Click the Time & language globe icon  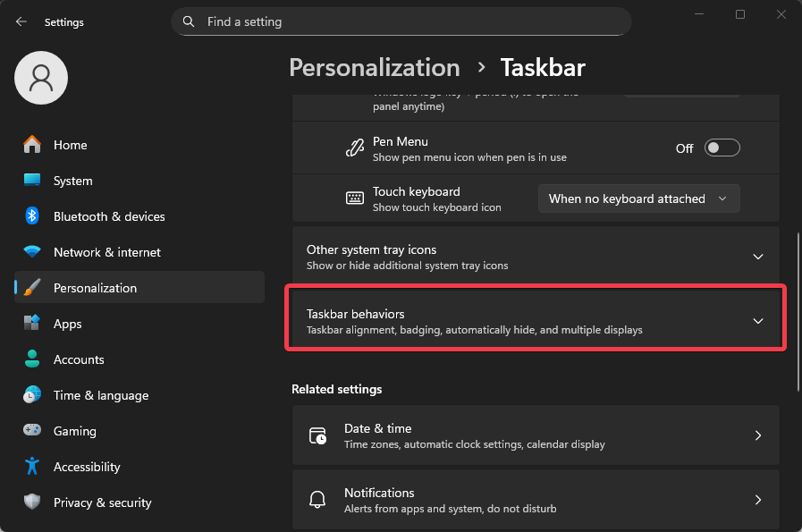pos(32,395)
